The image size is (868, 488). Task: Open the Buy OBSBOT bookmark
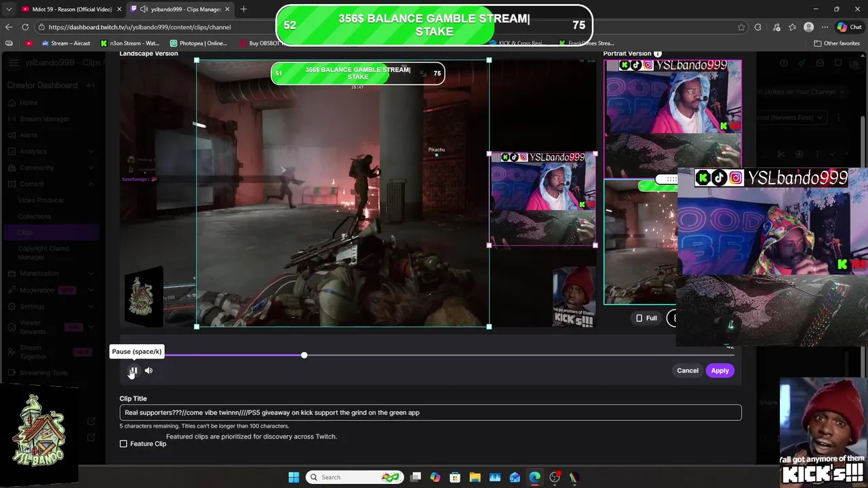(x=260, y=43)
